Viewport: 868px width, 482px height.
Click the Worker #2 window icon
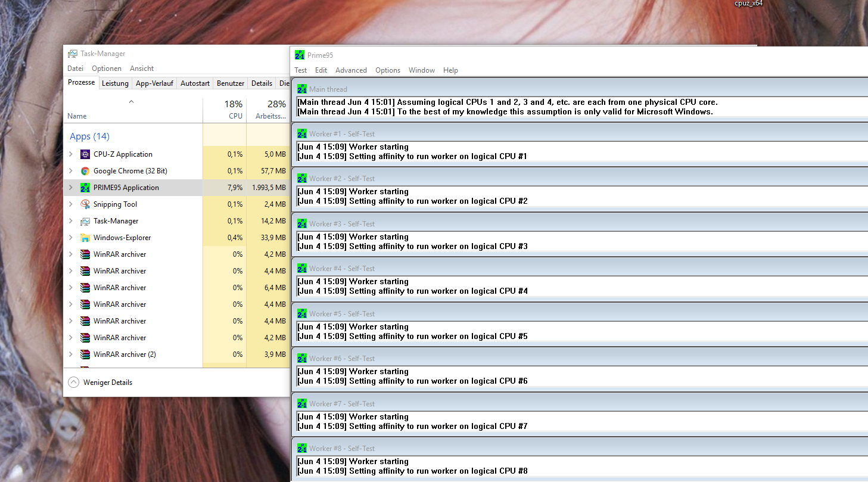(x=302, y=178)
